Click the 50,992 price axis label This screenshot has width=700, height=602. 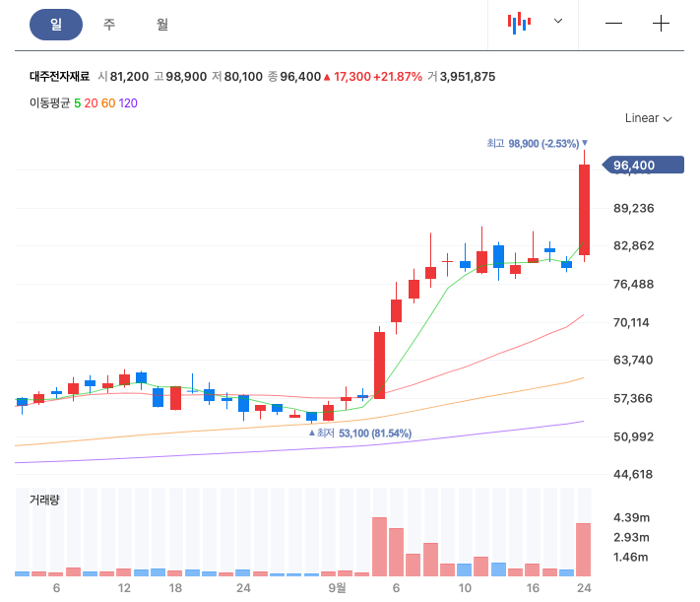point(633,437)
